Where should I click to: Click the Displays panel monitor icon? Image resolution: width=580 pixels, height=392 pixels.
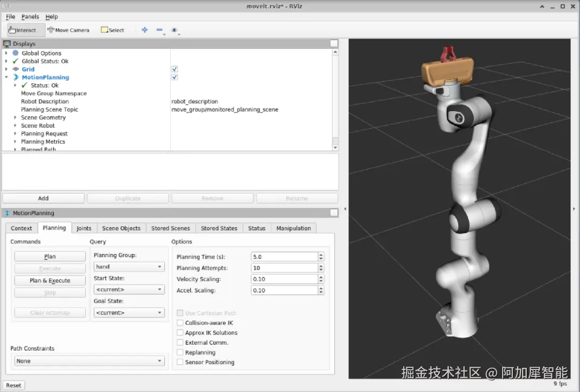coord(7,43)
